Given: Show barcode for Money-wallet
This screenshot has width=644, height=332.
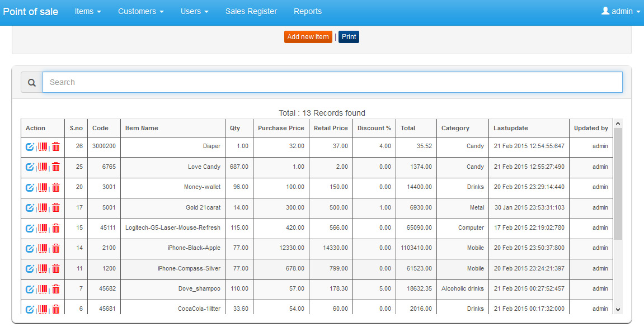Looking at the screenshot, I should [x=43, y=187].
